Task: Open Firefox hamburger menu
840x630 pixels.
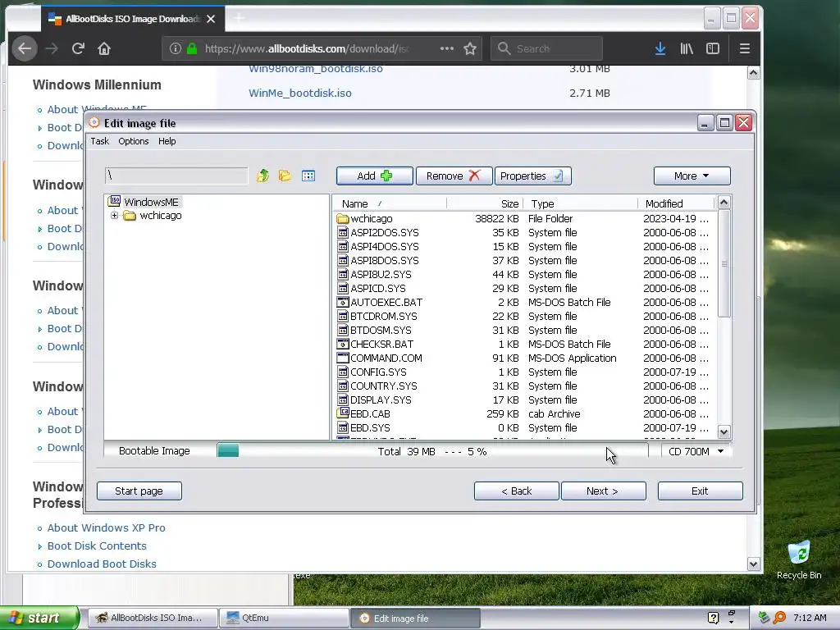Action: pyautogui.click(x=744, y=48)
